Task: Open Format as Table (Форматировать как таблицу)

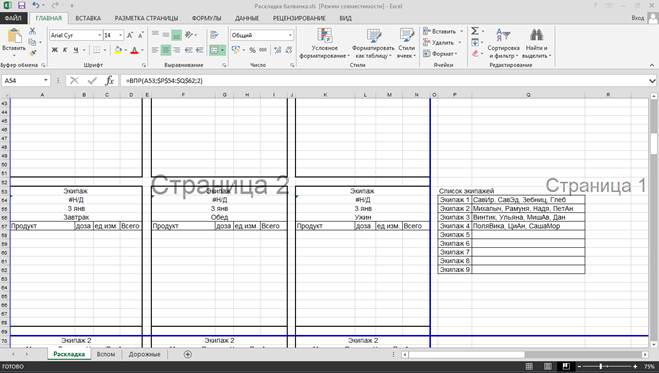Action: coord(373,43)
